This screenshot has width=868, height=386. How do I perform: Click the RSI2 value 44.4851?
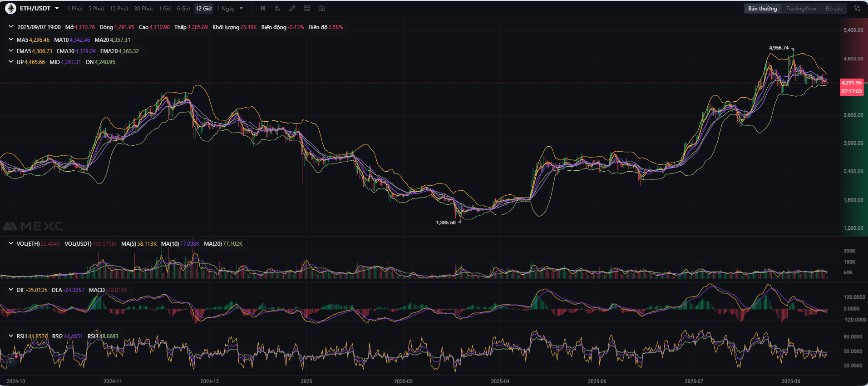point(74,336)
